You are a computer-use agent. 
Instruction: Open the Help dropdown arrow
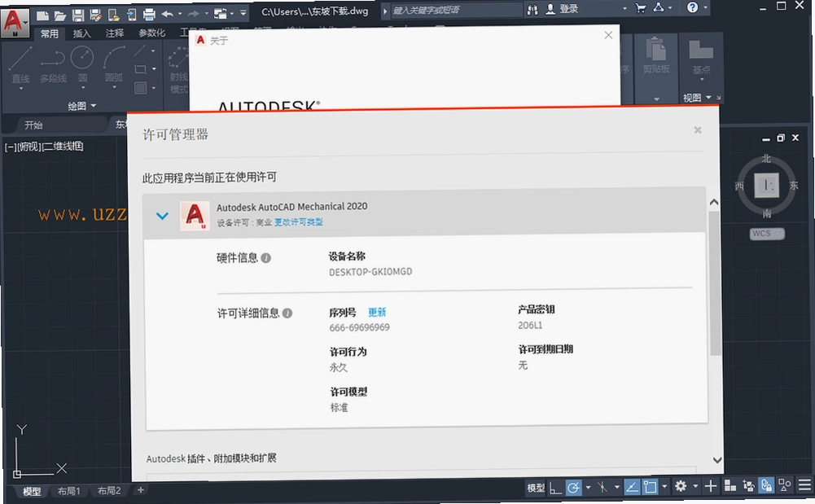click(705, 7)
